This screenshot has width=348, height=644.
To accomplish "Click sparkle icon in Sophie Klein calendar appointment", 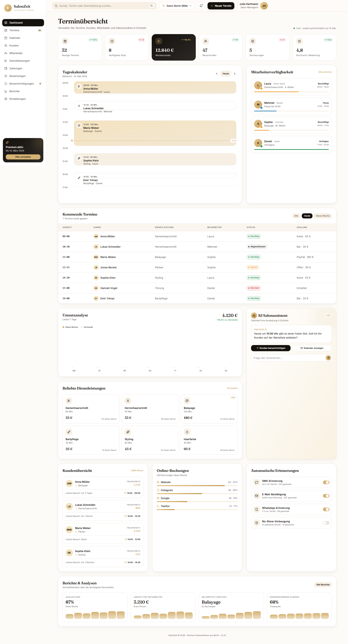I will [x=79, y=158].
